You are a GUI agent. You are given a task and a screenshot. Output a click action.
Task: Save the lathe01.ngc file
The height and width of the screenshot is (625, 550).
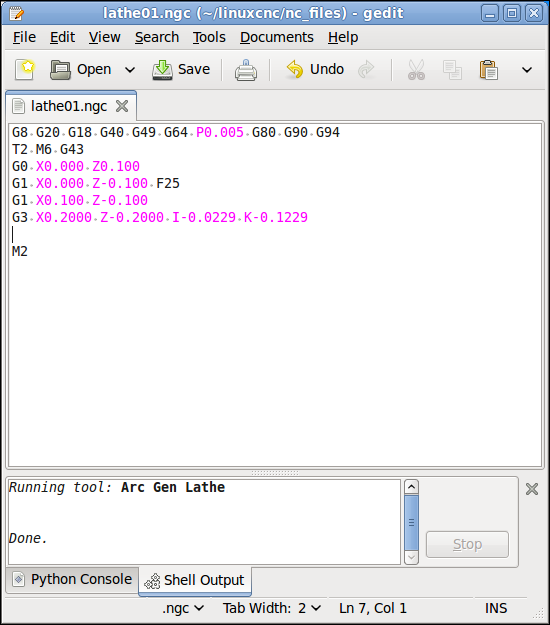[x=181, y=69]
